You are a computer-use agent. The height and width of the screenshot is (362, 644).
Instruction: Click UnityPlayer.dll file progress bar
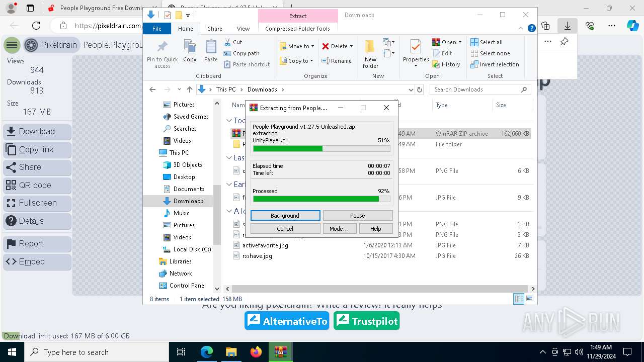pos(321,149)
